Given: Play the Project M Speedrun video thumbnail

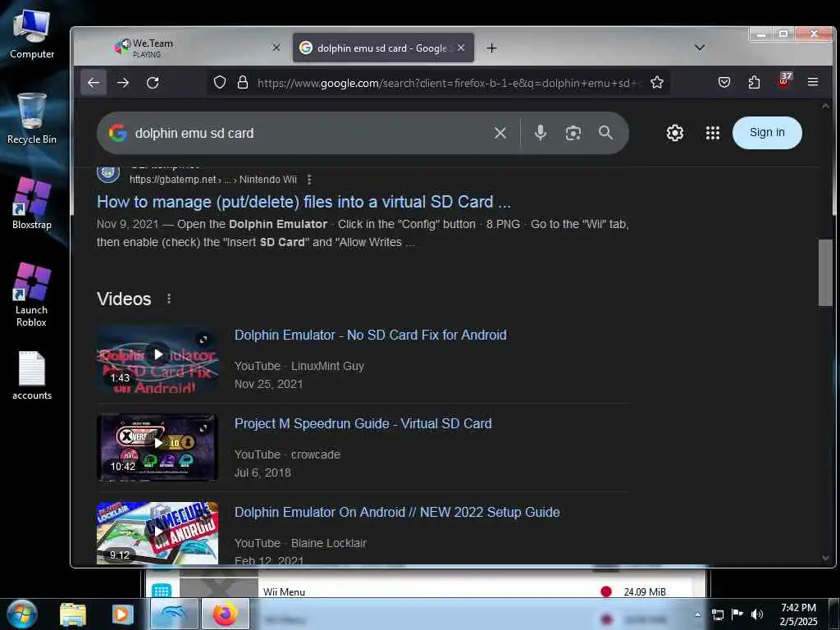Looking at the screenshot, I should pyautogui.click(x=157, y=448).
